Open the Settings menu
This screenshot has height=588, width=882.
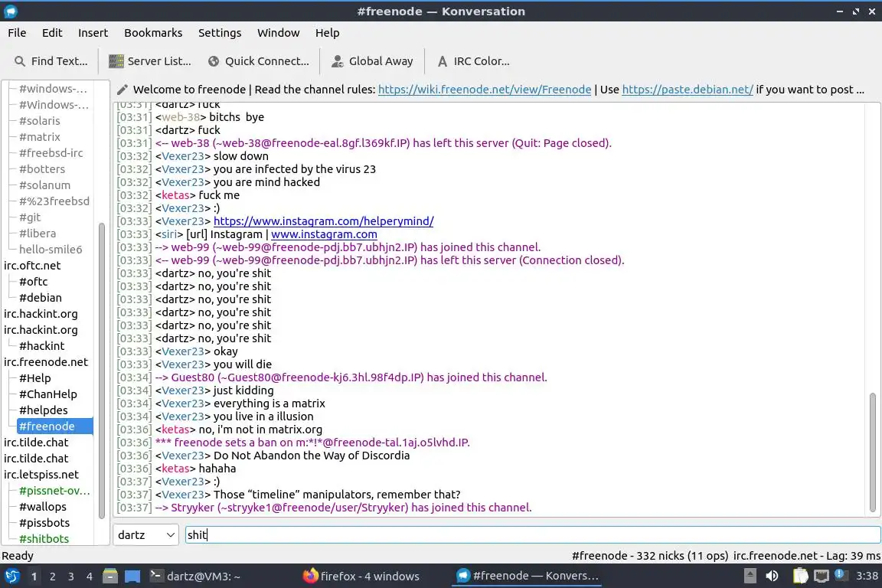click(x=220, y=33)
